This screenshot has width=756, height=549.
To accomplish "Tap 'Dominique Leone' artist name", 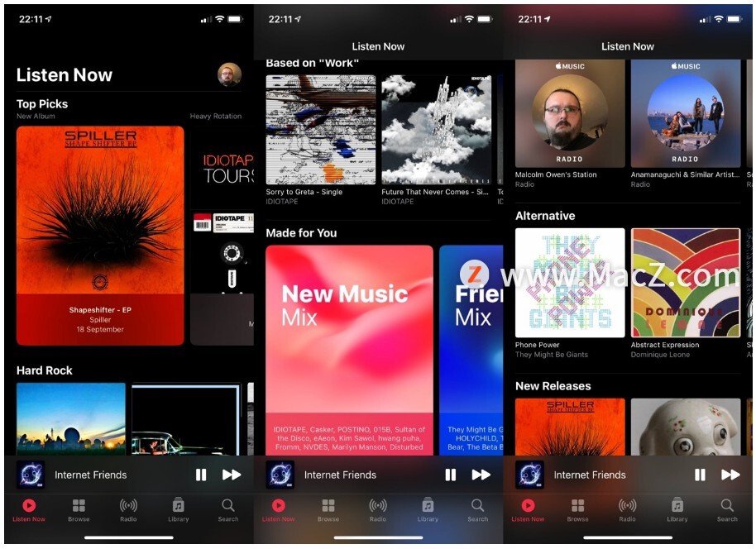I will (x=661, y=355).
